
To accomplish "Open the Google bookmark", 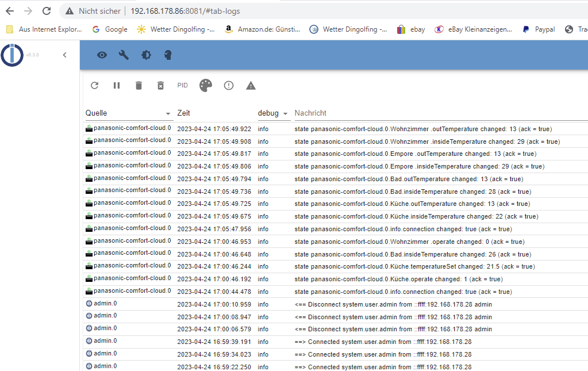I will pyautogui.click(x=110, y=29).
